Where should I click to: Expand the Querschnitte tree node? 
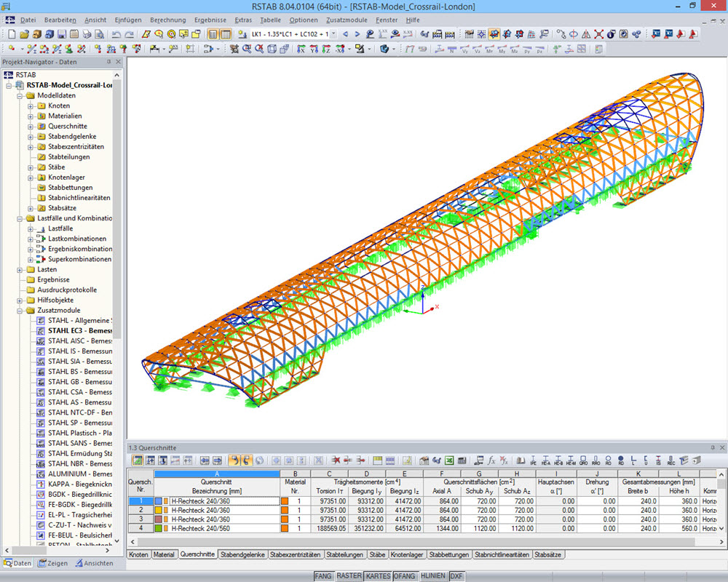(30, 127)
